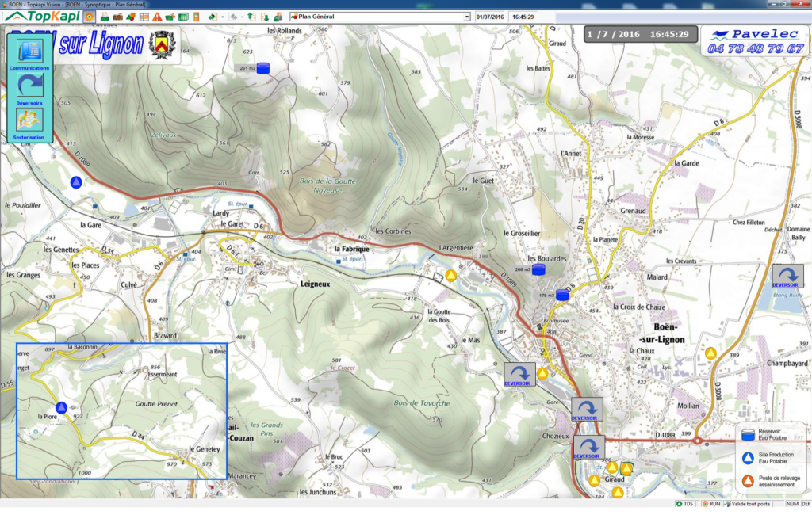
Task: Click the Communications label link
Action: coord(29,68)
